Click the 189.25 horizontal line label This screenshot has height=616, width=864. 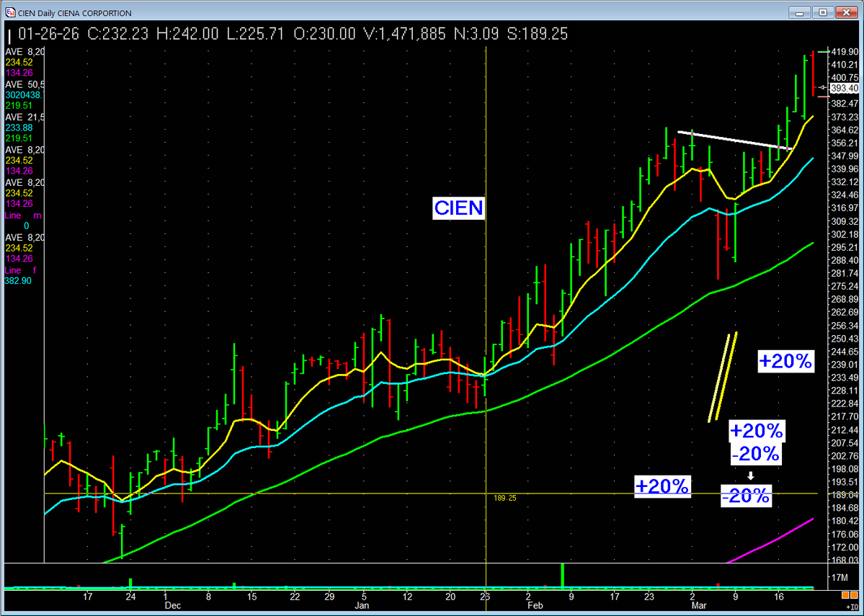[504, 498]
